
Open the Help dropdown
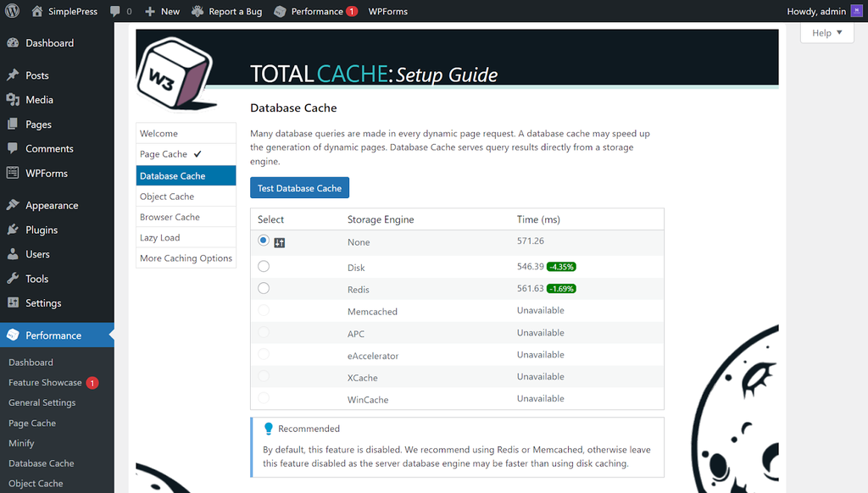click(826, 32)
